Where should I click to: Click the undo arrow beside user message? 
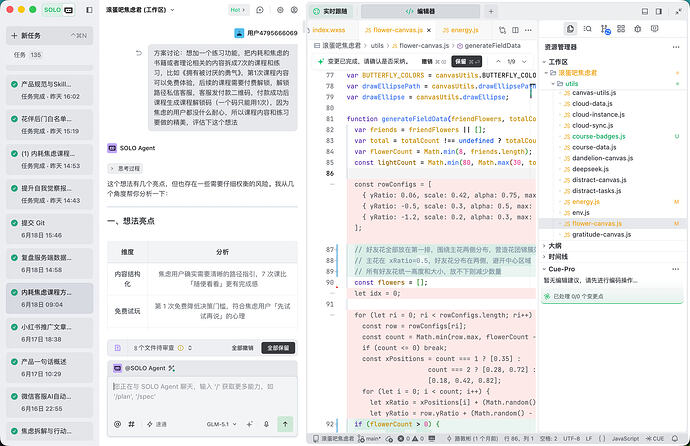(139, 53)
